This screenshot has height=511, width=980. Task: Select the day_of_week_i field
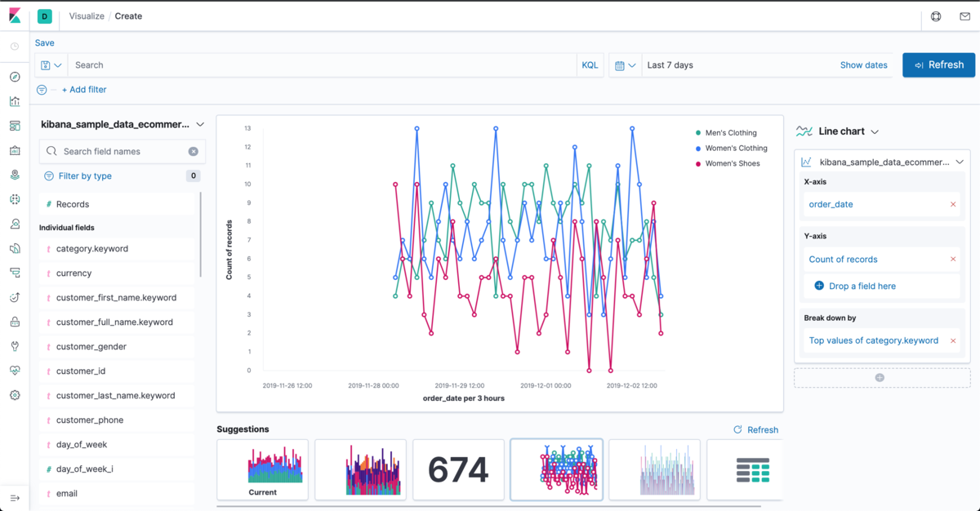[118, 469]
